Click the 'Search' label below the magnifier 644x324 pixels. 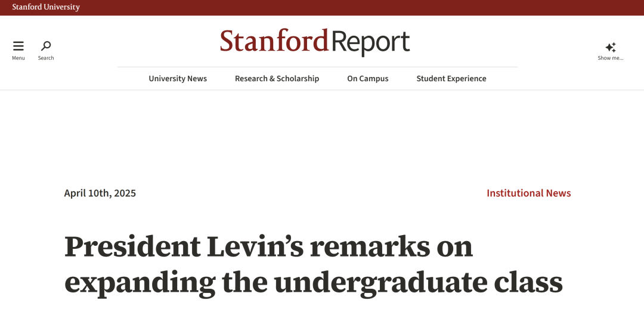click(46, 58)
